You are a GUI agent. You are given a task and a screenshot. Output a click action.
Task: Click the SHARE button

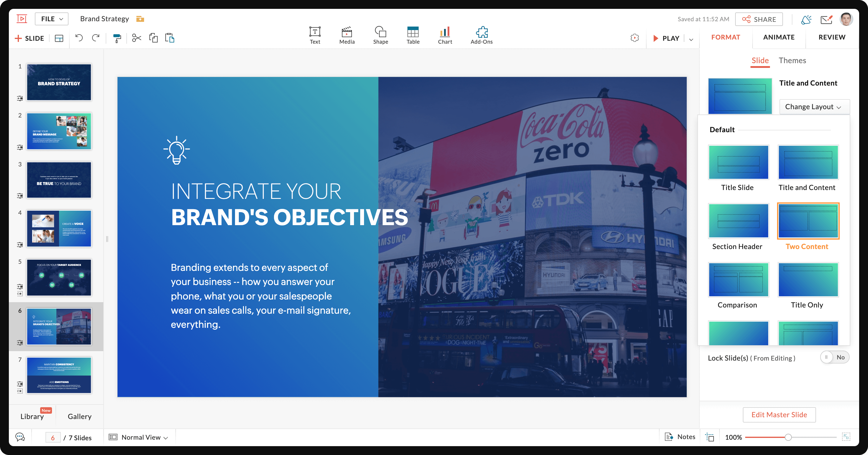[x=759, y=19]
